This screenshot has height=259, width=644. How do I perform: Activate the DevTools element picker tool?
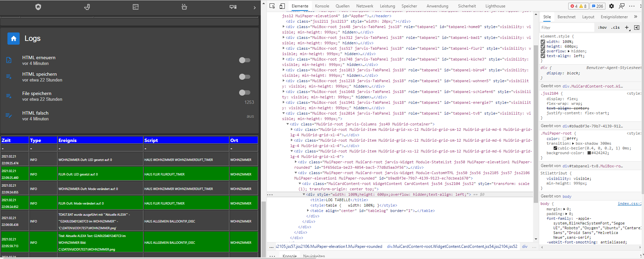272,6
